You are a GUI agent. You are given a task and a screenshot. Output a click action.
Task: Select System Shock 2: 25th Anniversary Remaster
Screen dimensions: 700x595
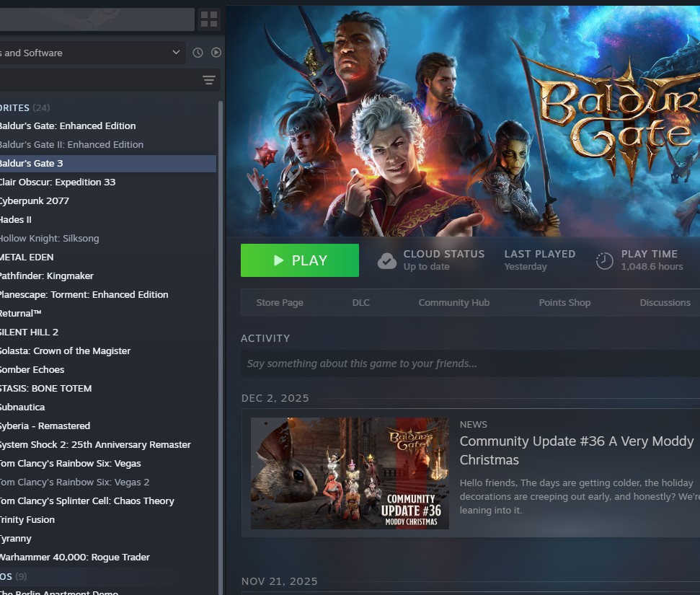108,445
